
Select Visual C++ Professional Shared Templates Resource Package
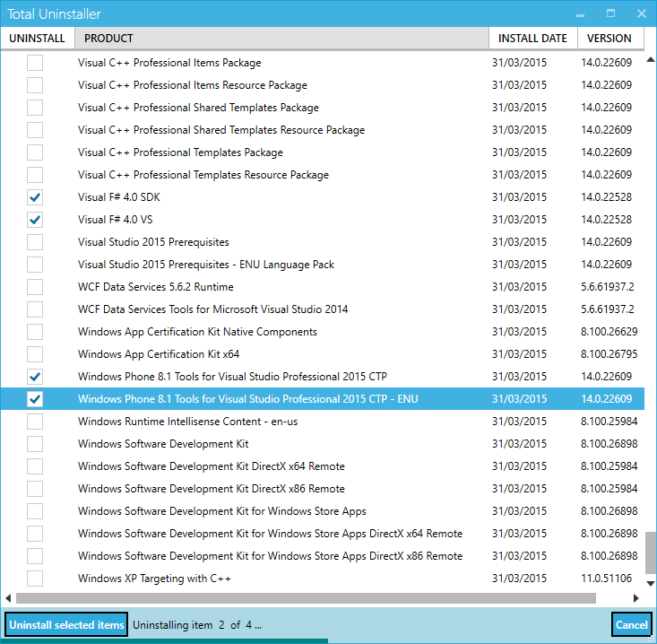pyautogui.click(x=322, y=130)
